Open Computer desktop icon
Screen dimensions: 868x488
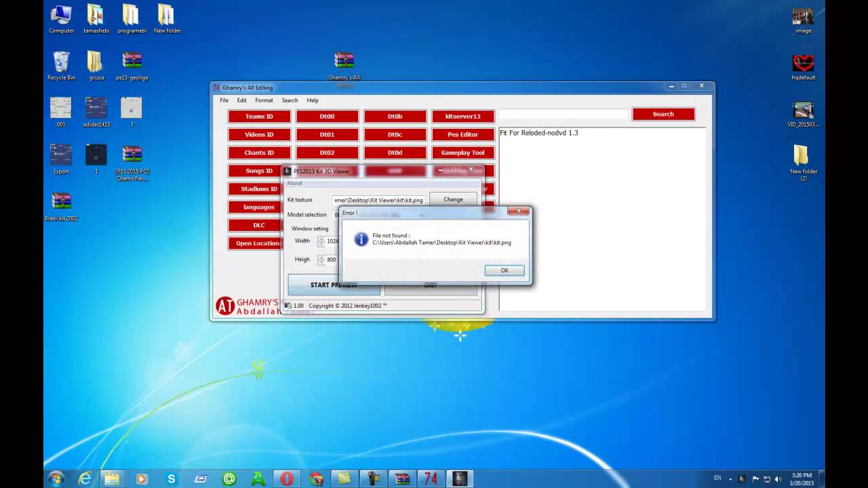coord(61,20)
